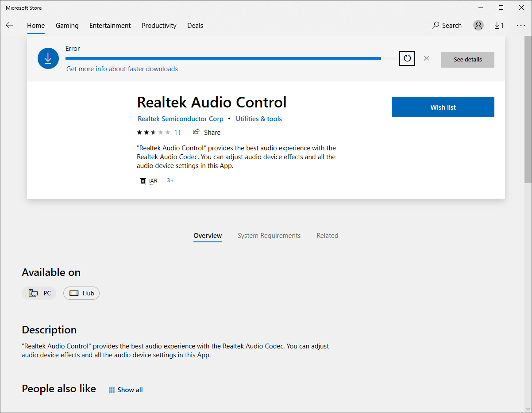Open the Share option
This screenshot has height=413, width=532.
coord(206,132)
